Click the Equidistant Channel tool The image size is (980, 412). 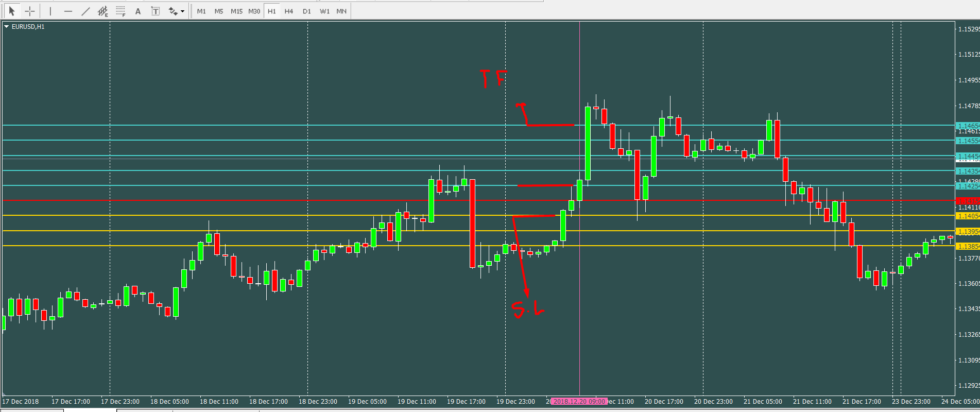click(x=103, y=11)
